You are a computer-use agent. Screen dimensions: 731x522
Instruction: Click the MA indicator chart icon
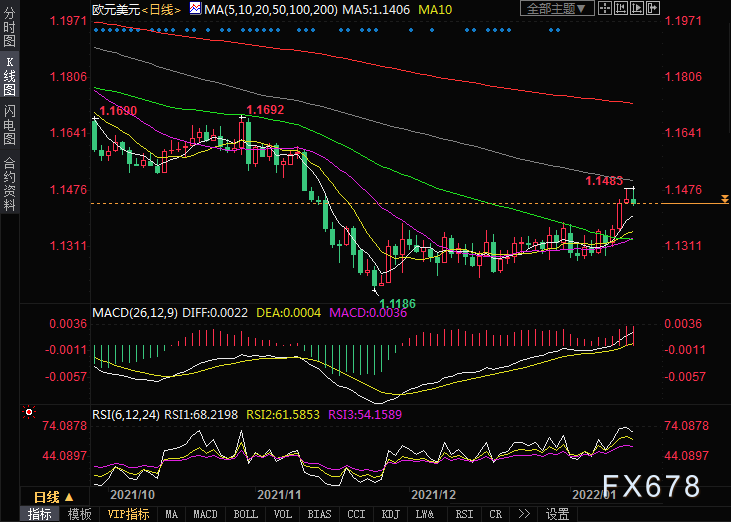click(195, 8)
